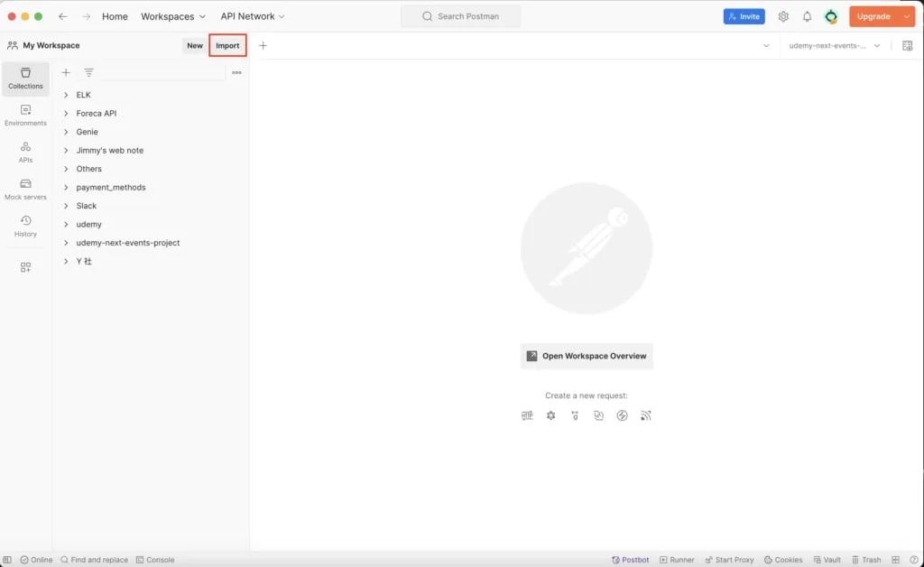Viewport: 924px width, 567px height.
Task: Go forward with the right arrow
Action: tap(86, 16)
